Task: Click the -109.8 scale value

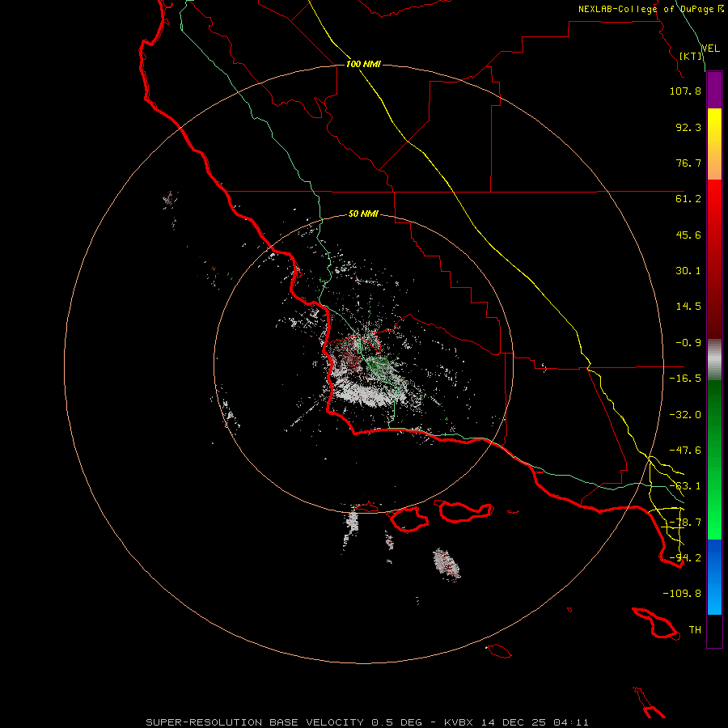Action: click(x=682, y=594)
